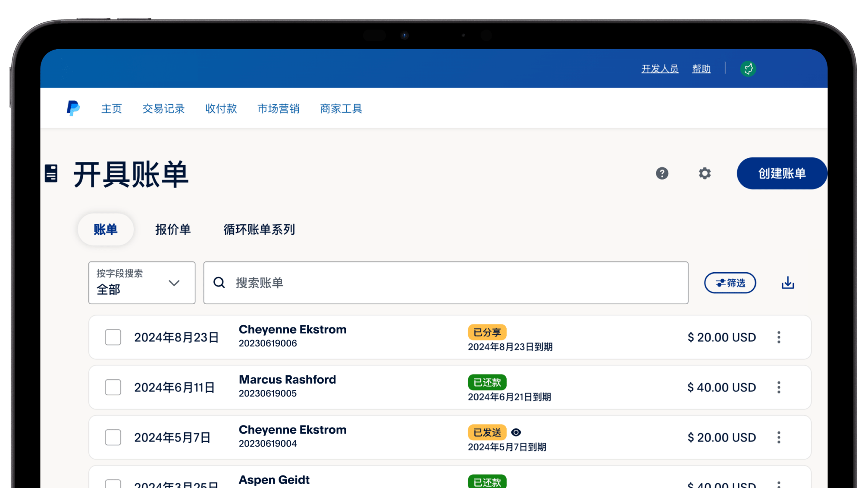Click the 已分享 status badge

tap(487, 332)
